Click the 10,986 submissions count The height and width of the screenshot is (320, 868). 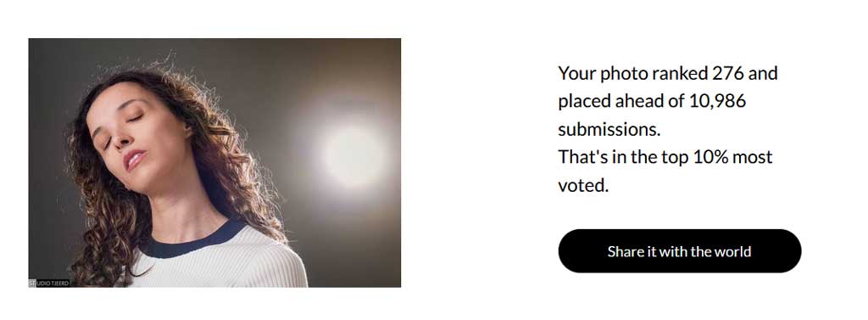(717, 102)
